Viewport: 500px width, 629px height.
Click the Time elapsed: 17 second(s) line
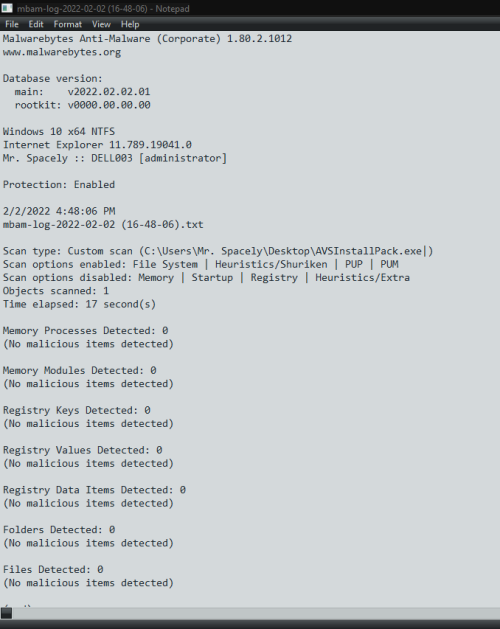79,304
